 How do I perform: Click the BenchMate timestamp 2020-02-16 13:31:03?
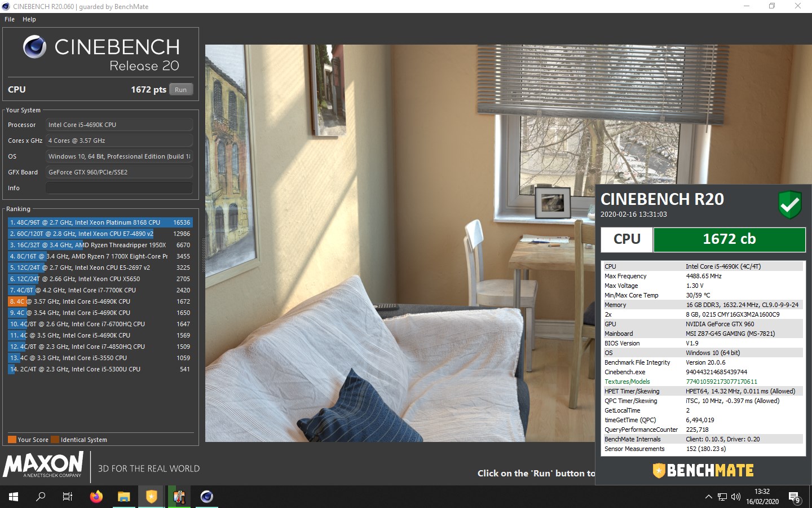(x=634, y=214)
